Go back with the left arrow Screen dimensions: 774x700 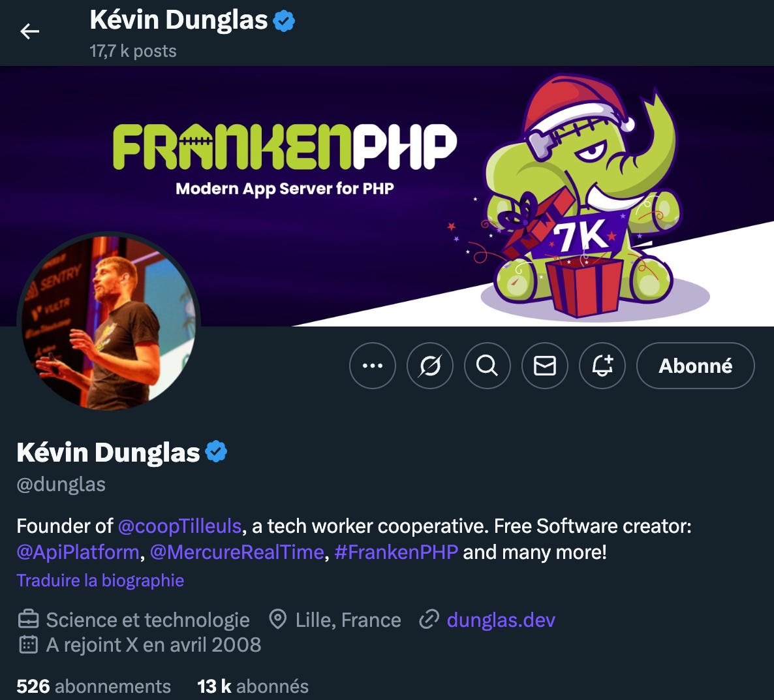[x=29, y=31]
